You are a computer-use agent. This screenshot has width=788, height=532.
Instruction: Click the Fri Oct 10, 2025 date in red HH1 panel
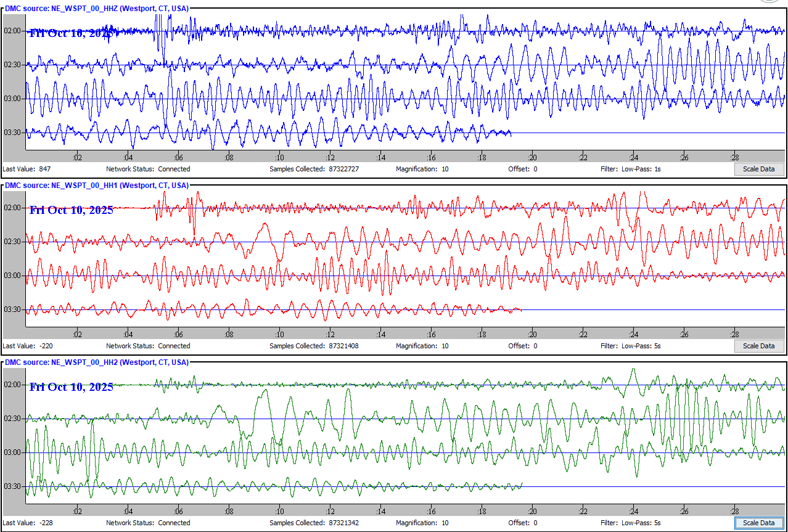pos(72,210)
